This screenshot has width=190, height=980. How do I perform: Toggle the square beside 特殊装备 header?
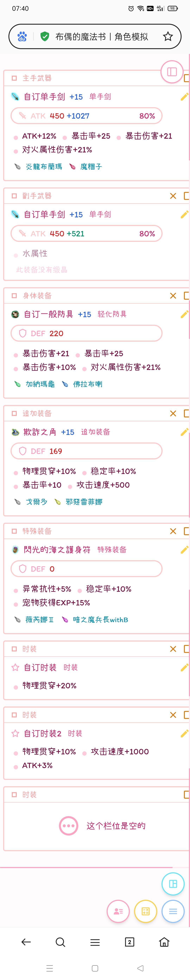tap(14, 531)
